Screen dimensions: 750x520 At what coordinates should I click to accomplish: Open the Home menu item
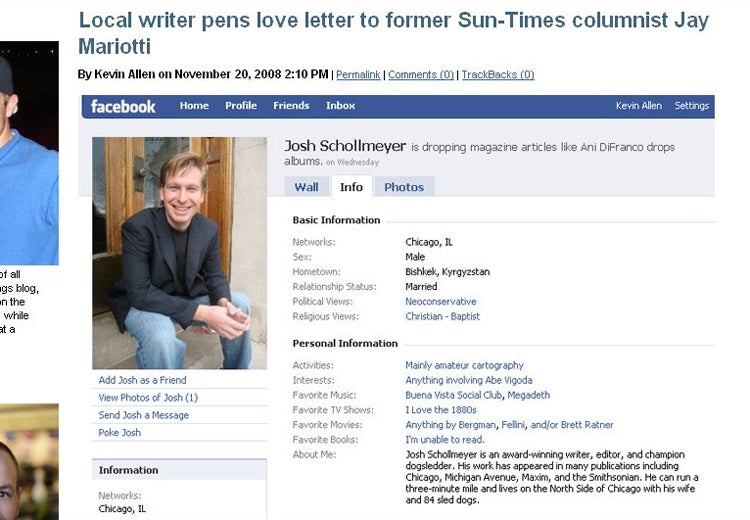(194, 106)
